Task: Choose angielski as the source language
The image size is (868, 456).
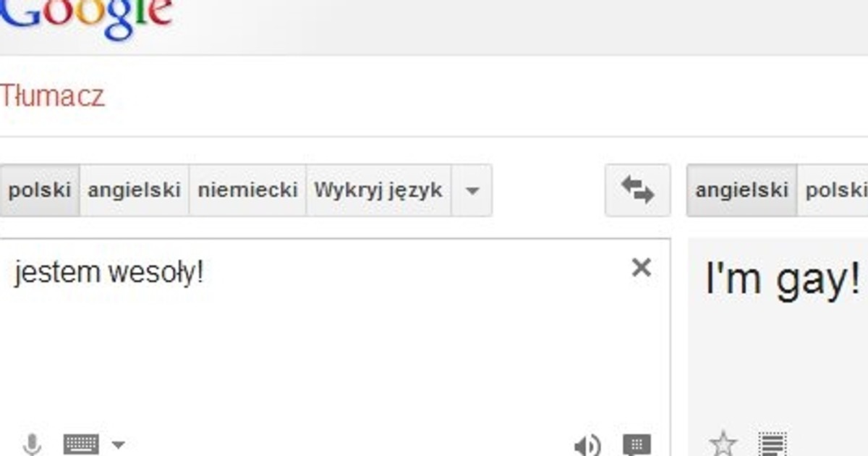Action: point(134,190)
